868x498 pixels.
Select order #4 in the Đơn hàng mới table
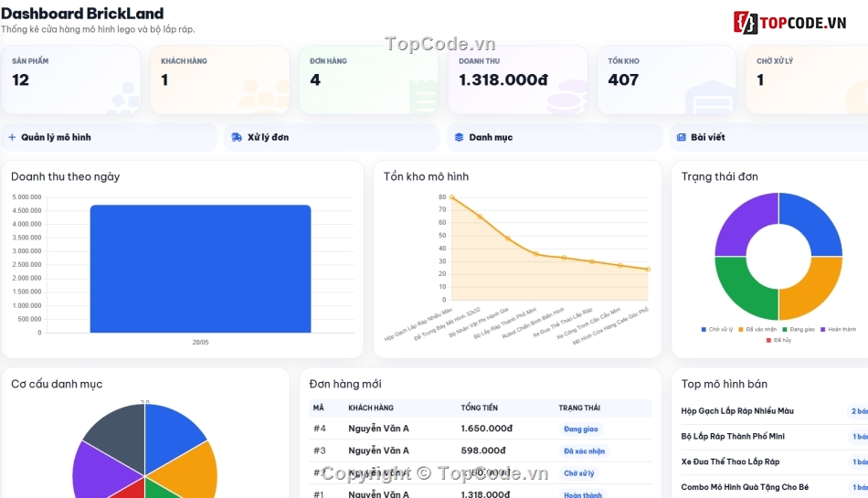[481, 429]
